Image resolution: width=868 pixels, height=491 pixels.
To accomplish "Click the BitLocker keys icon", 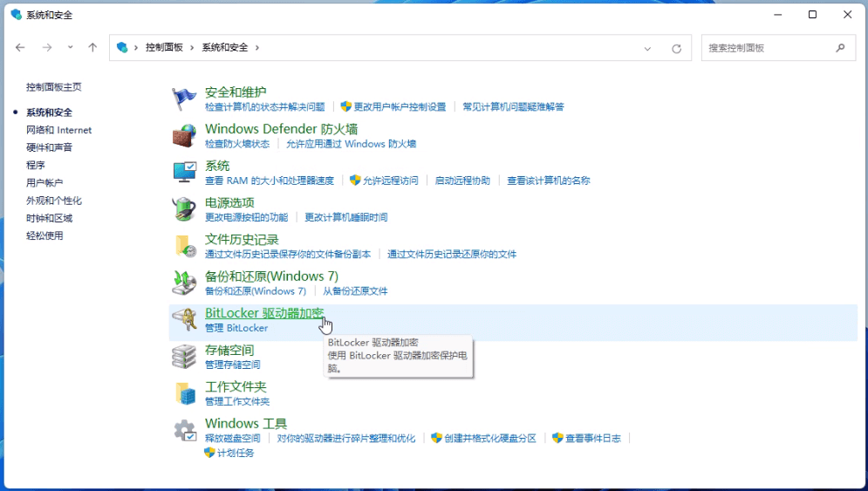I will [184, 320].
